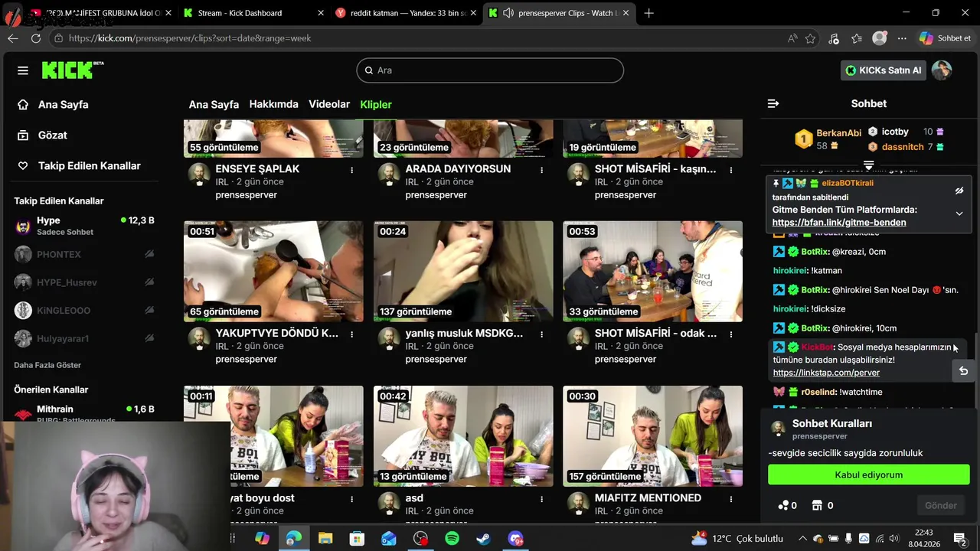Open Steam from the taskbar

pos(483,539)
